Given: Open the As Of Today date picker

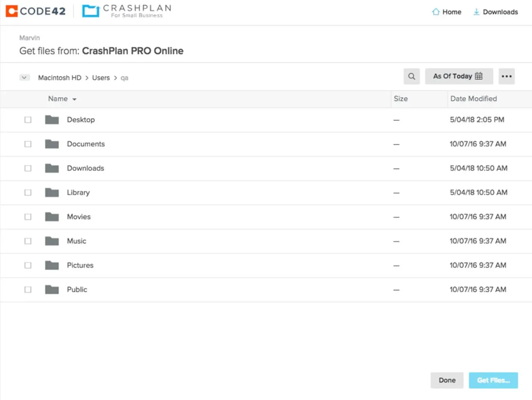Looking at the screenshot, I should (x=458, y=76).
